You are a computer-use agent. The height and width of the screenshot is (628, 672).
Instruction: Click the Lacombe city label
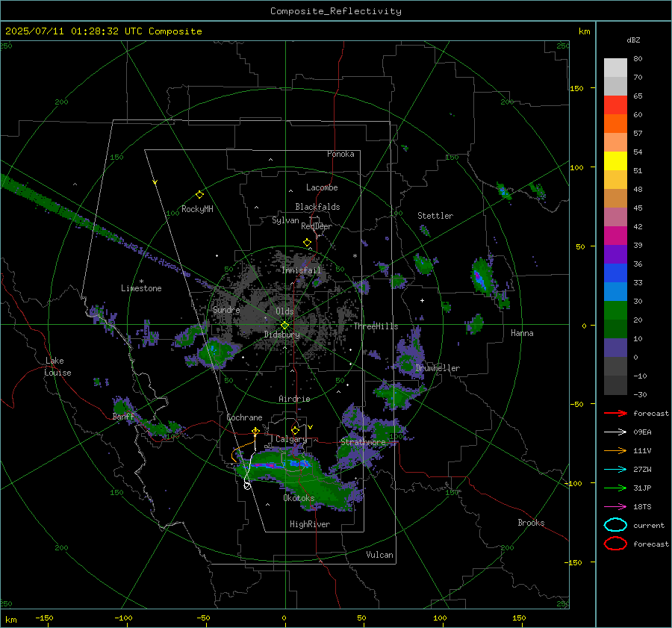tap(322, 187)
